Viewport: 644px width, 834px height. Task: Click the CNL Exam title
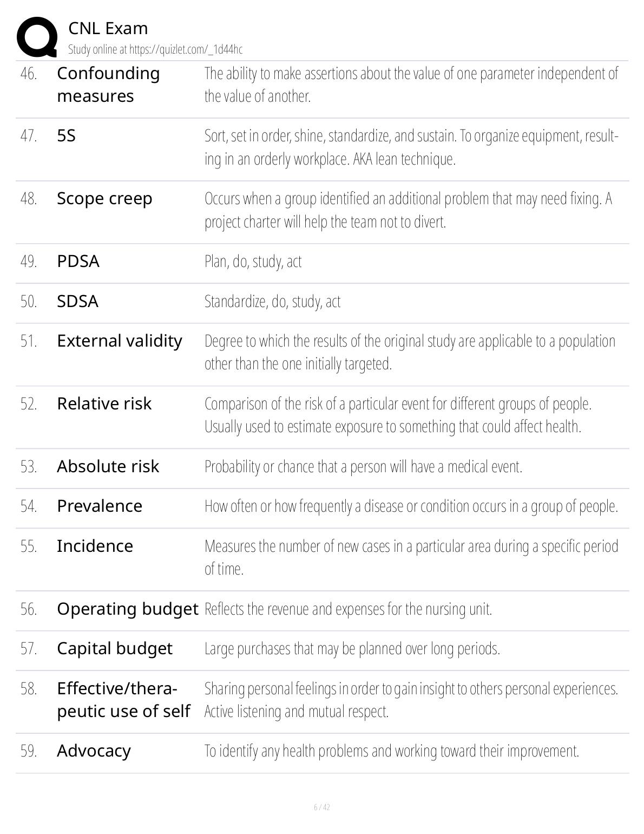tap(108, 28)
